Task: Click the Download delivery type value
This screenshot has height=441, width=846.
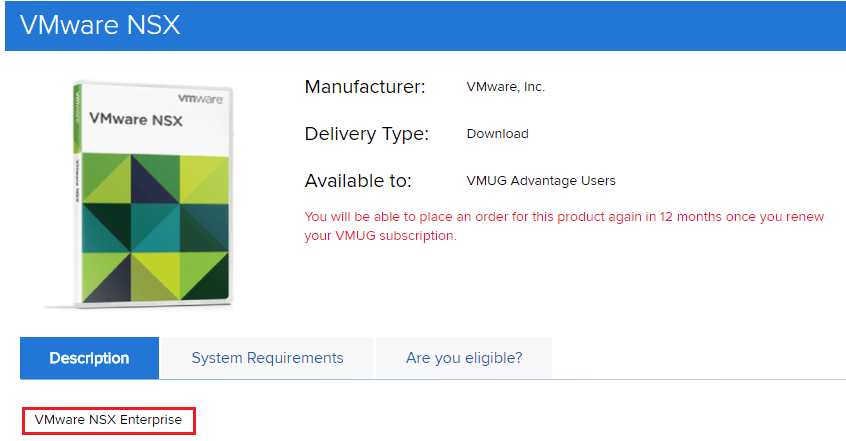Action: point(497,134)
